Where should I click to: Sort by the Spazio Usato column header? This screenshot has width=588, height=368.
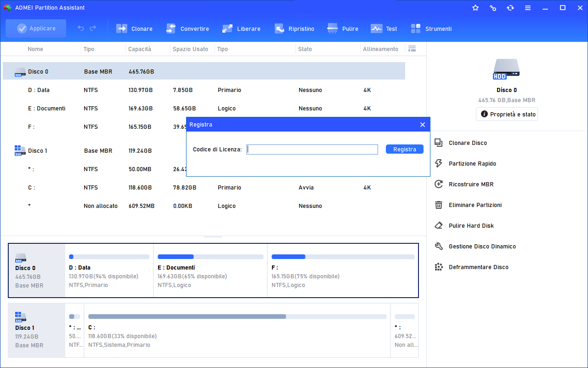point(190,49)
